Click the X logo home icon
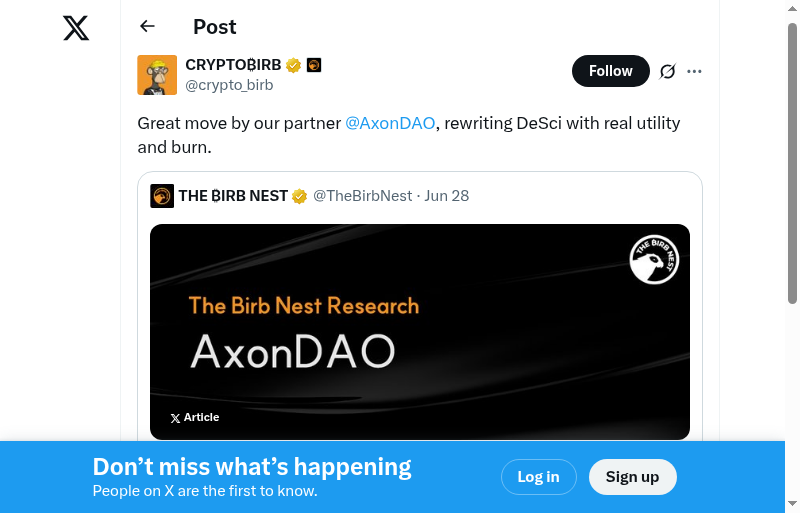The height and width of the screenshot is (513, 800). pos(76,28)
